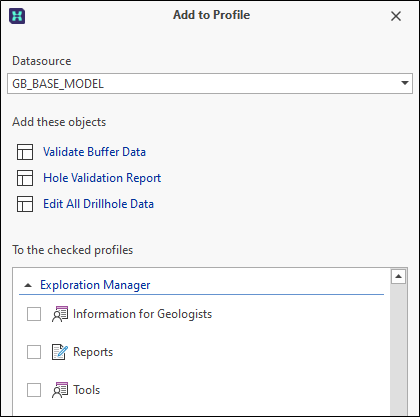Tick the Reports profile checkbox

click(x=34, y=352)
